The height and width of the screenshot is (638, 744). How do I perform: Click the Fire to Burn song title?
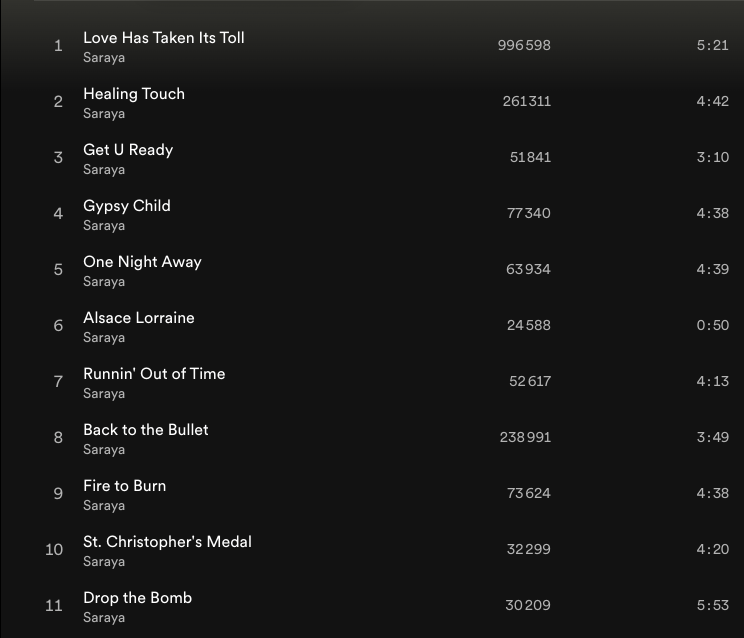[124, 486]
